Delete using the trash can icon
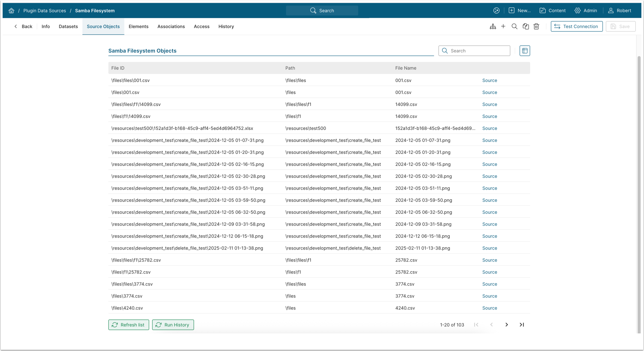 tap(536, 27)
